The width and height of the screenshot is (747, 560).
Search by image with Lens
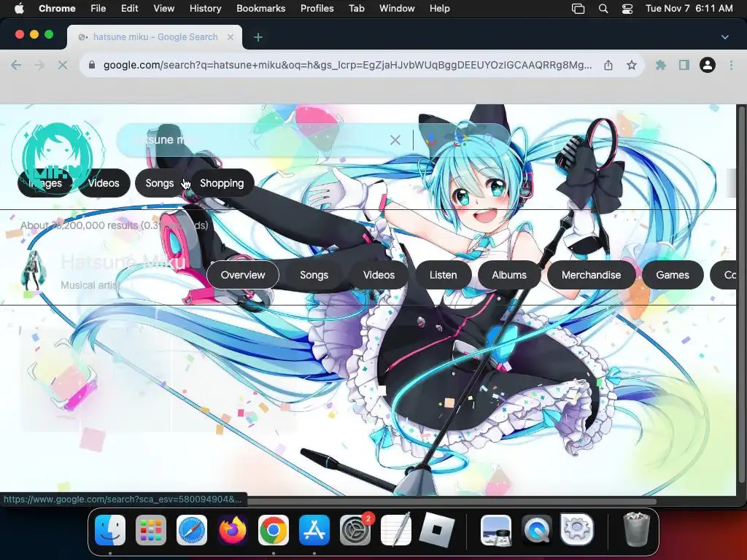pyautogui.click(x=460, y=139)
